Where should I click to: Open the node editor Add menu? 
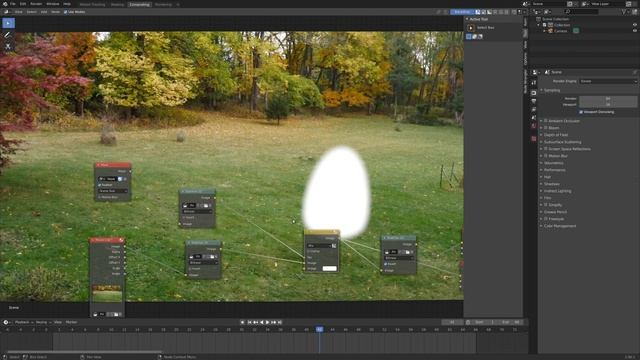pos(44,12)
